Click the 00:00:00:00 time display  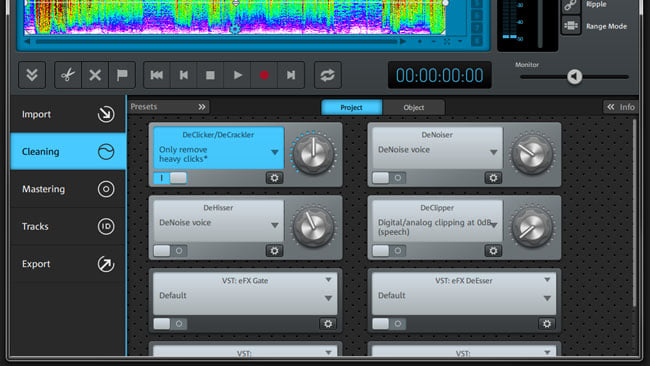439,75
